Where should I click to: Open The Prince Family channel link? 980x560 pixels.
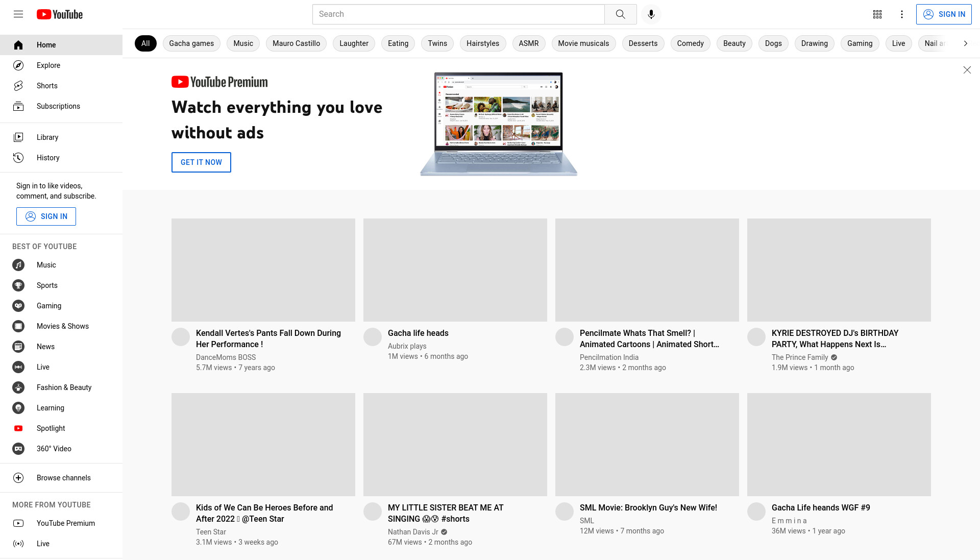click(800, 357)
